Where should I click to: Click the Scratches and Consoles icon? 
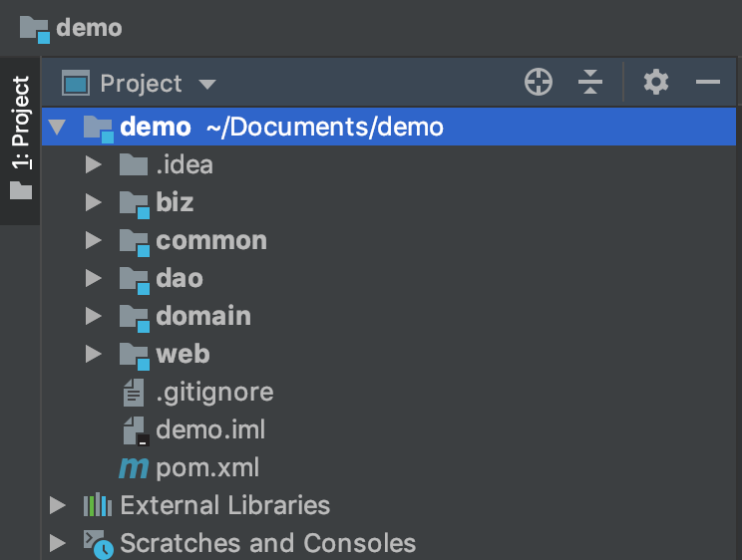pos(97,543)
